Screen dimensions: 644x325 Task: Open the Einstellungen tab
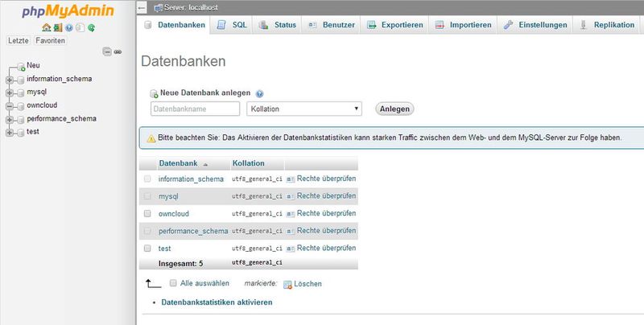tap(535, 25)
